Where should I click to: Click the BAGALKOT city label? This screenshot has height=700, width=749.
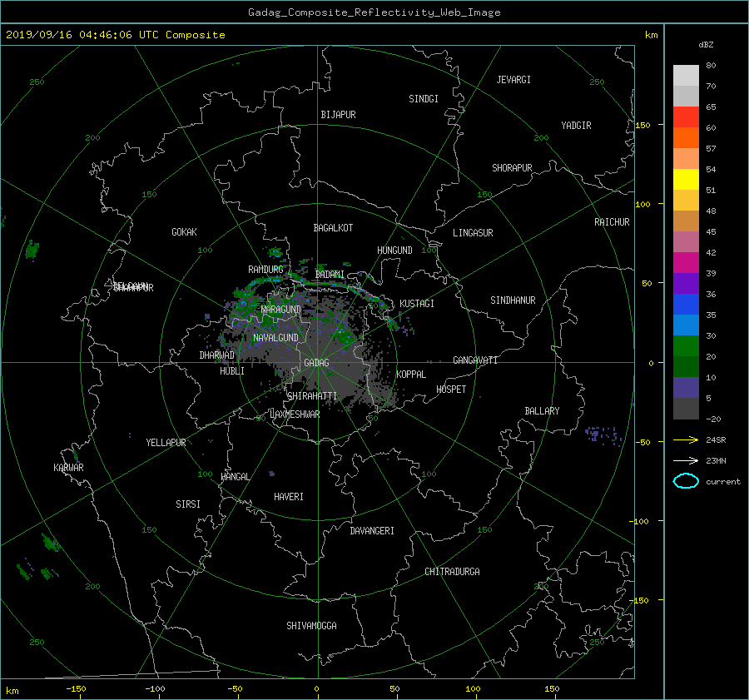[333, 228]
